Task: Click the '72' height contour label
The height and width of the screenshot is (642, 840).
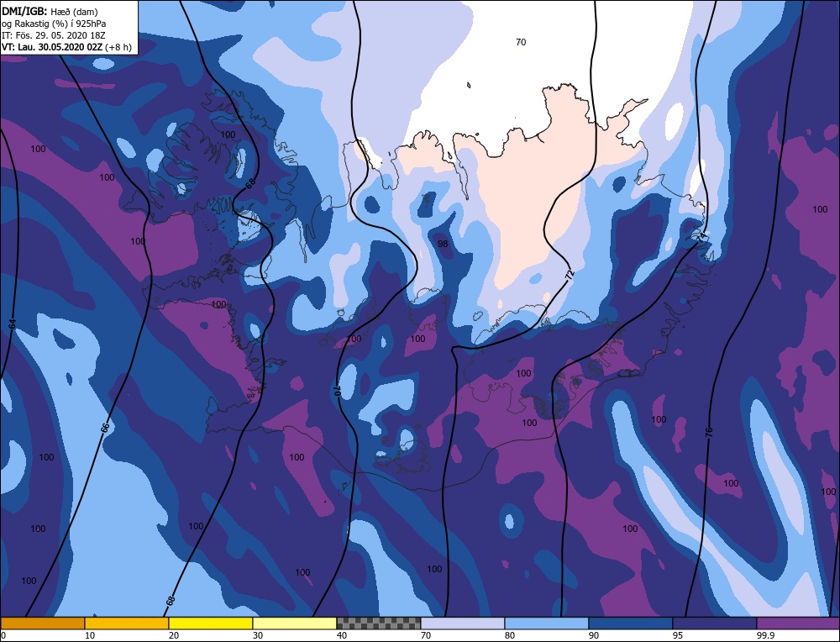Action: (x=570, y=275)
